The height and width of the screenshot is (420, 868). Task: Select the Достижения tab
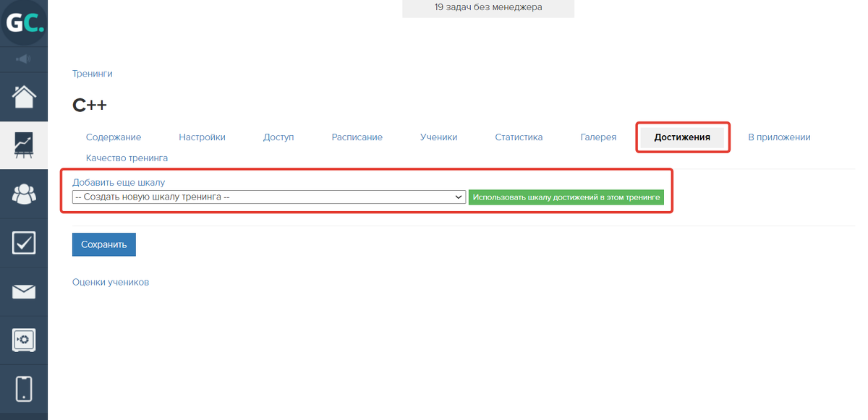pyautogui.click(x=682, y=137)
